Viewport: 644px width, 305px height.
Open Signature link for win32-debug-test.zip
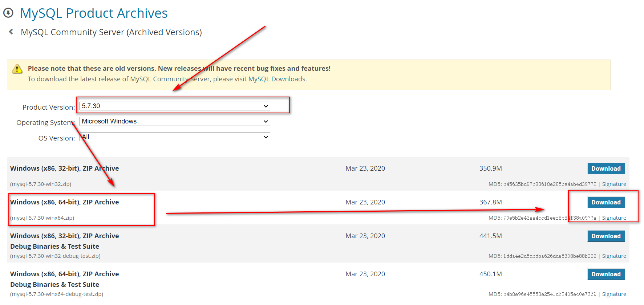614,256
